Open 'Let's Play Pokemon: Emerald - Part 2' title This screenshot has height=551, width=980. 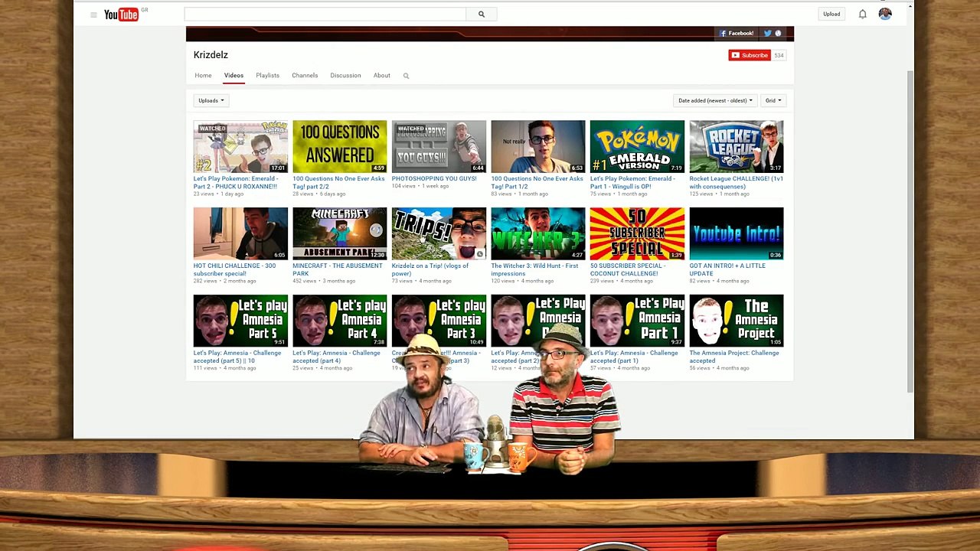tap(236, 183)
